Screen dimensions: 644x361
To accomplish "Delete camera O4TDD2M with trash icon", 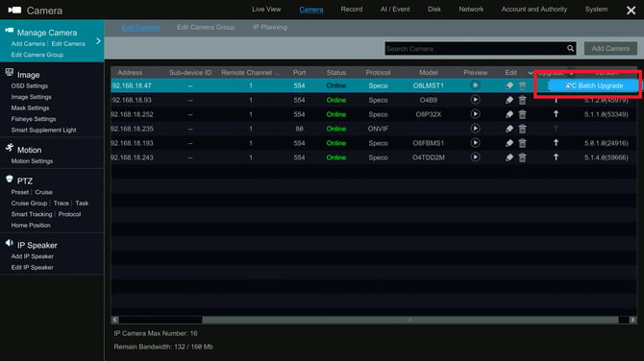I will 523,157.
